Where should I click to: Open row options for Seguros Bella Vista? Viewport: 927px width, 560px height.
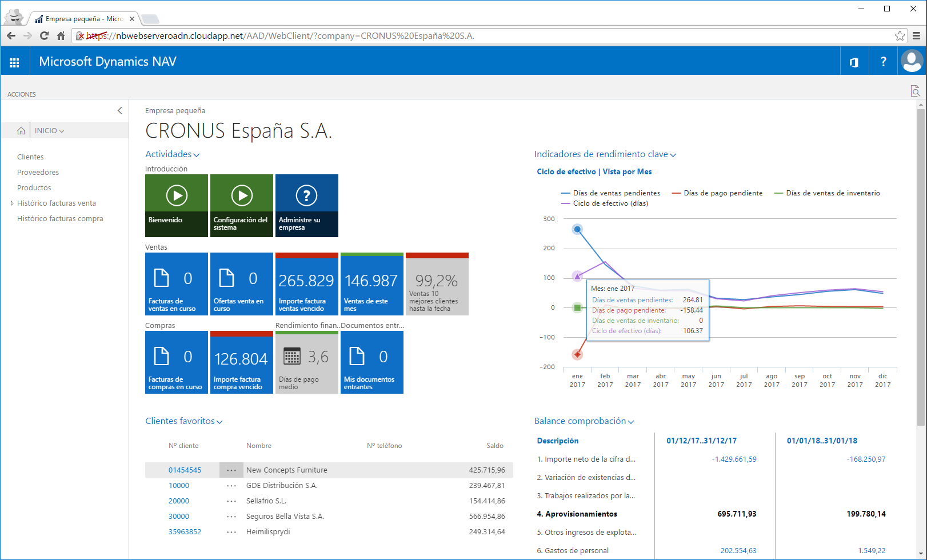[x=231, y=517]
